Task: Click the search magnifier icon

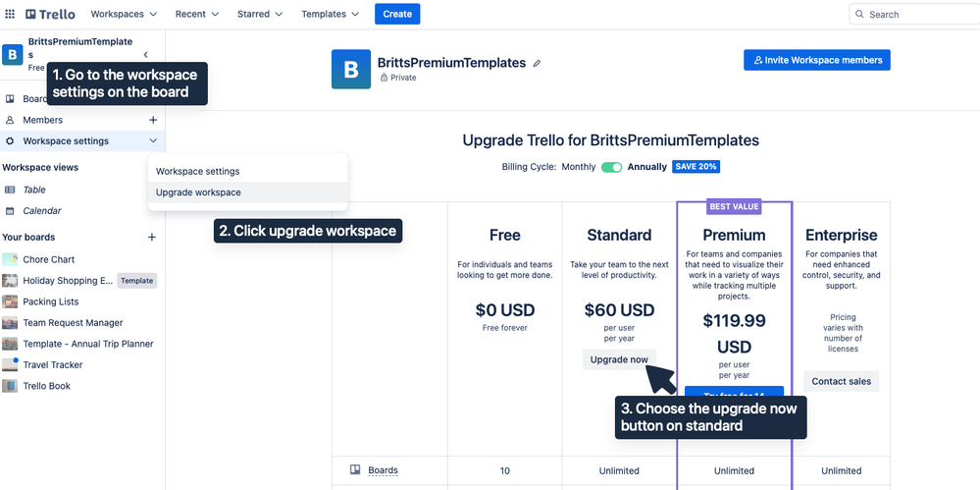Action: (860, 15)
